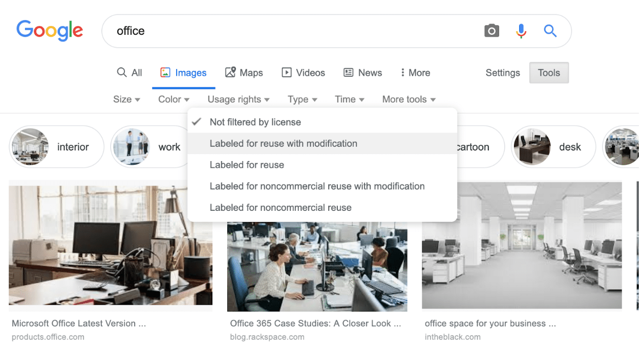644x353 pixels.
Task: Click the blue magnifier search icon
Action: tap(550, 31)
